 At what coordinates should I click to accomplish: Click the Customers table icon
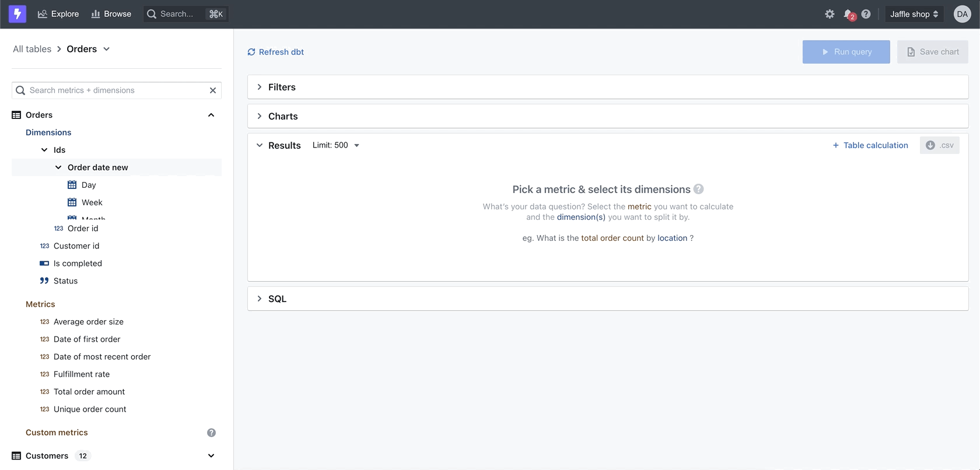click(x=16, y=456)
